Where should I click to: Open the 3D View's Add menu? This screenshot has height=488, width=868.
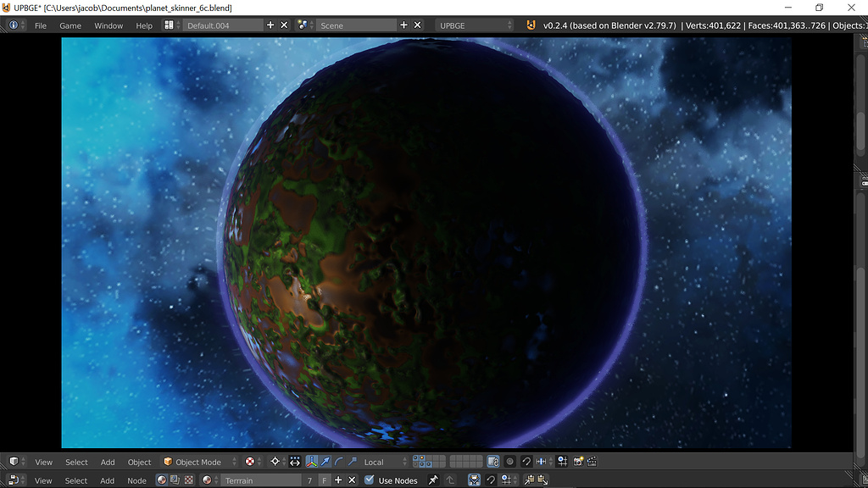(x=108, y=462)
